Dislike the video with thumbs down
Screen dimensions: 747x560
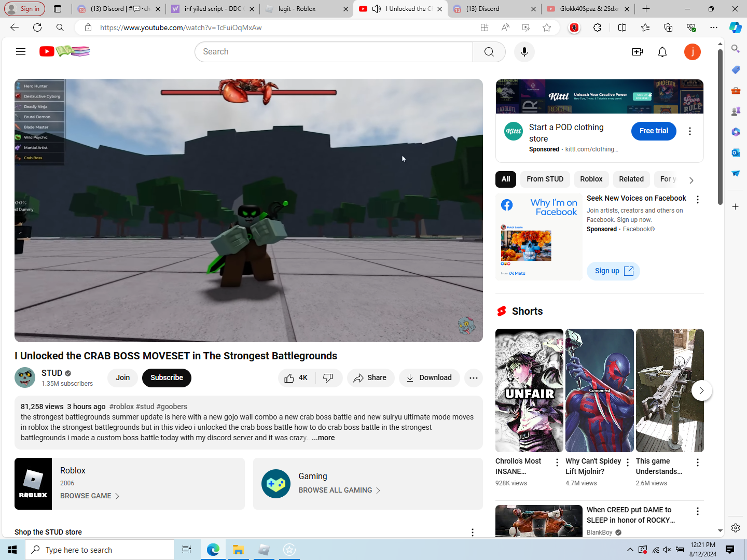tap(328, 378)
